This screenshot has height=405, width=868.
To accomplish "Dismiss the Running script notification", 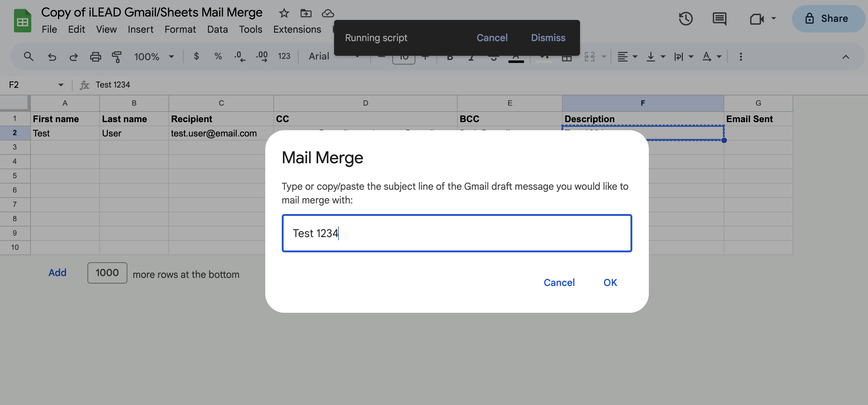I will 548,38.
